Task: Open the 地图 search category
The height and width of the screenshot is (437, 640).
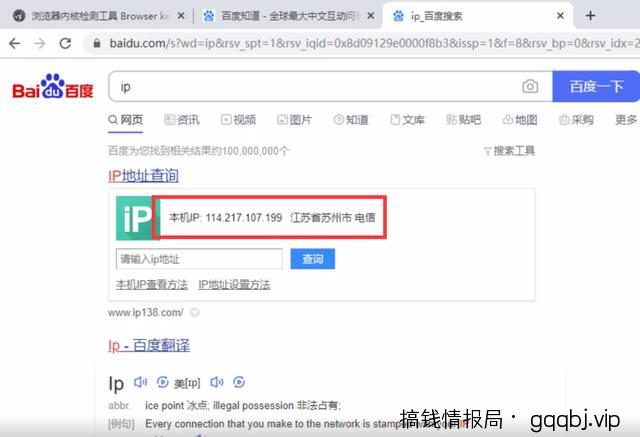Action: tap(520, 120)
